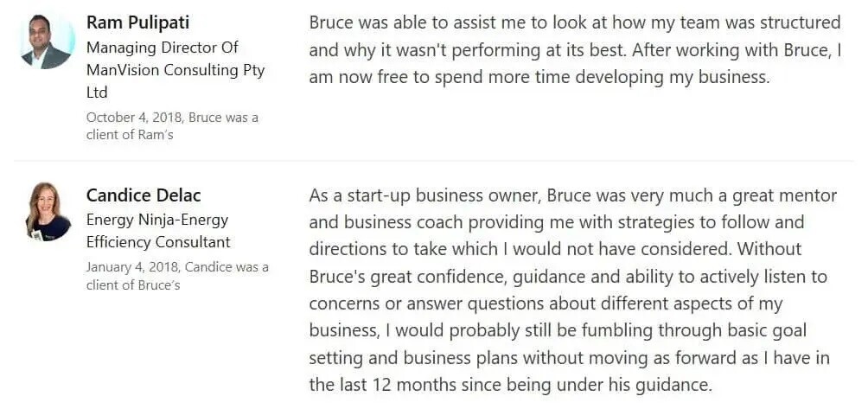Image resolution: width=868 pixels, height=409 pixels.
Task: Click 'Energy Ninja-Energy' headline text
Action: pyautogui.click(x=157, y=220)
